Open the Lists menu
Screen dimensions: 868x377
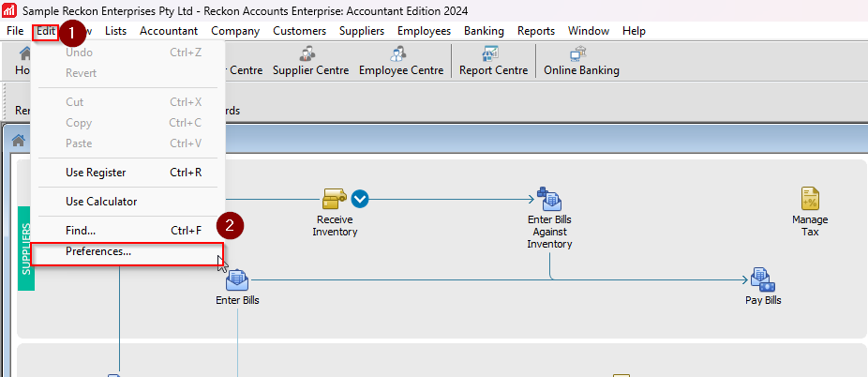(x=115, y=31)
